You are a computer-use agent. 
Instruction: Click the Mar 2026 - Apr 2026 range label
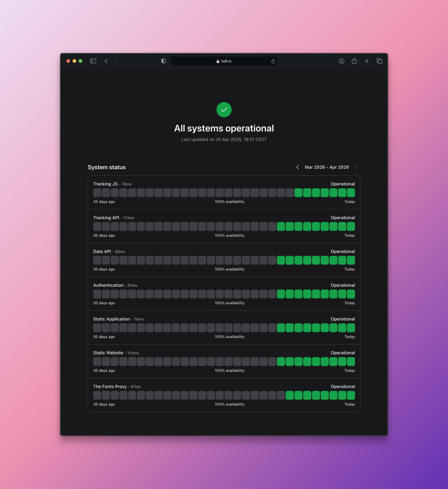tap(327, 167)
